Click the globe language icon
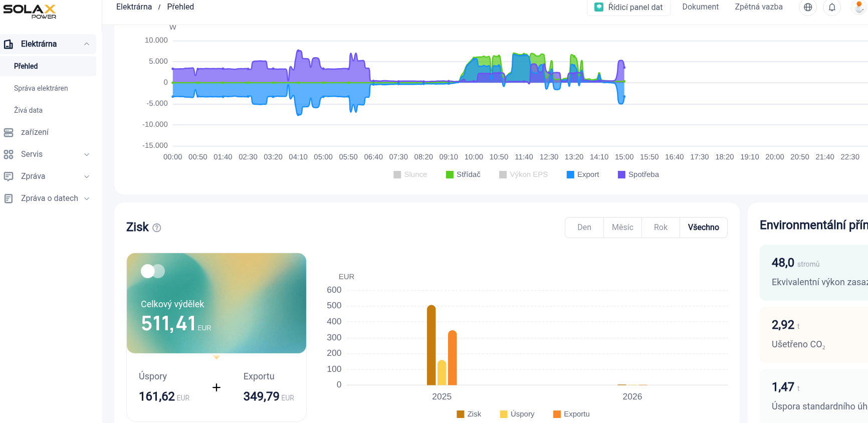Screen dimensions: 868x423 (x=808, y=7)
